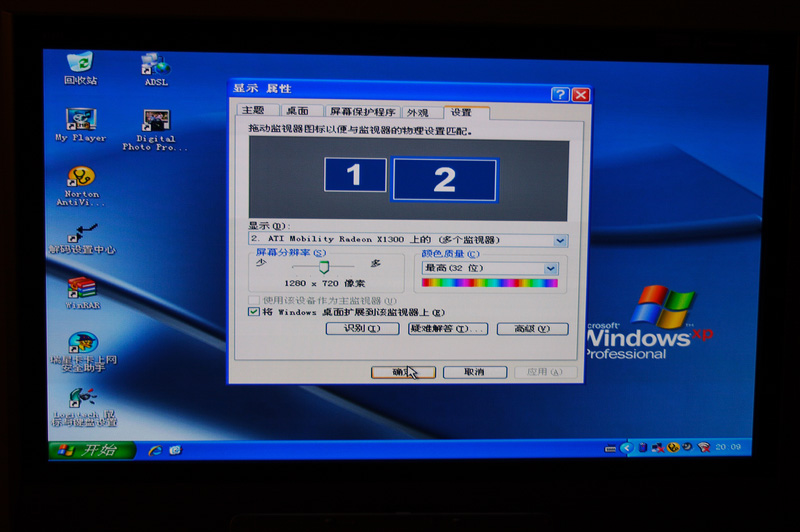
Task: Check 使用该设备作为主监视器 checkbox
Action: pos(253,300)
